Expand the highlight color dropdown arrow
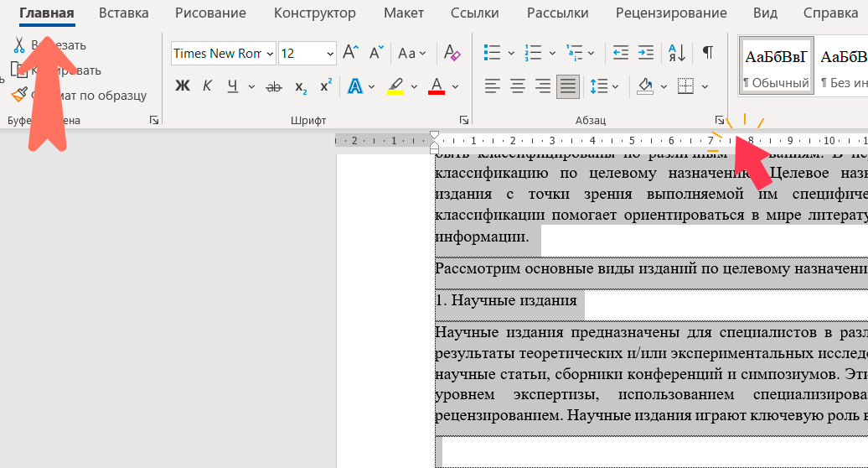Screen dimensions: 868x468 [x=414, y=86]
